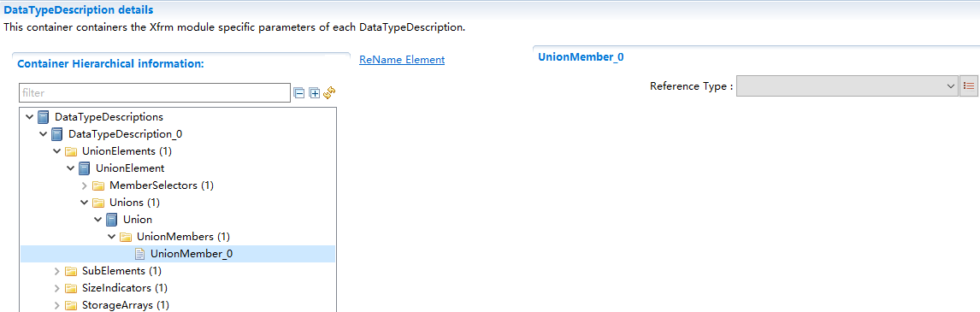980x312 pixels.
Task: Select UnionElements (1) tree item
Action: [x=127, y=151]
